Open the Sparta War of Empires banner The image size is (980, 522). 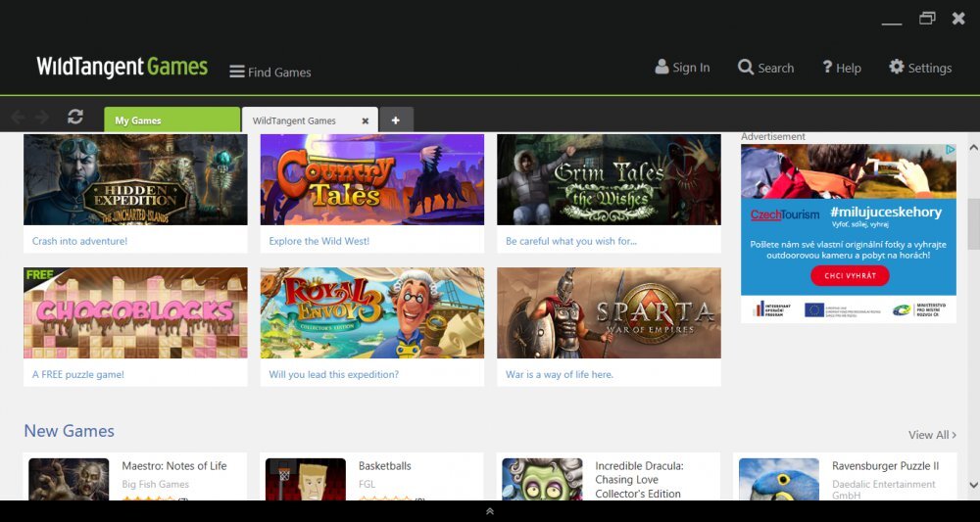tap(609, 312)
